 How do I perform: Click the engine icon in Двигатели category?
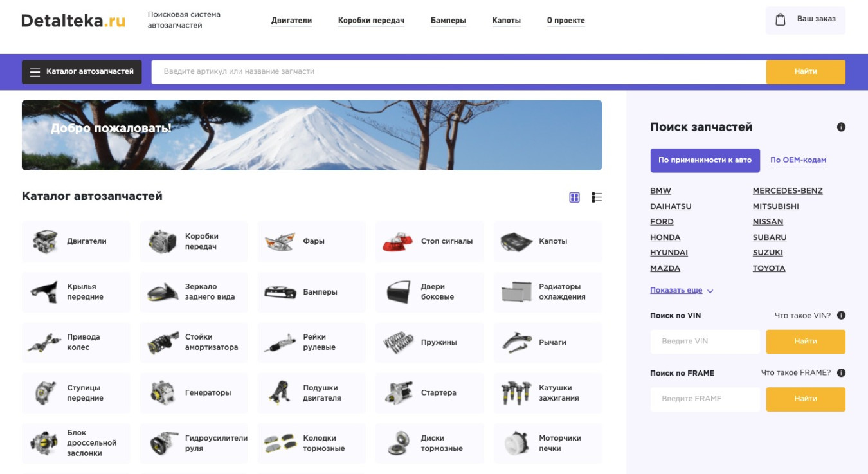pos(45,242)
